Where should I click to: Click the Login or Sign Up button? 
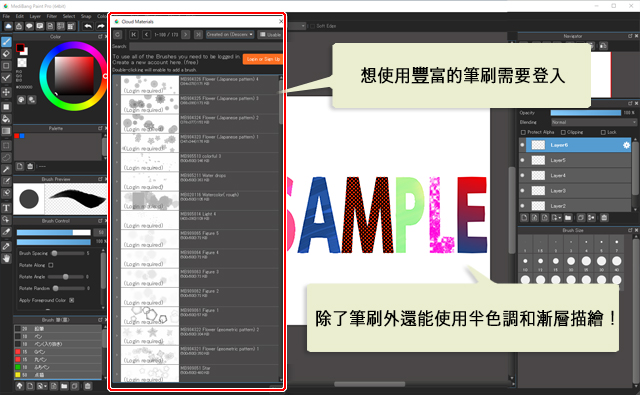263,59
